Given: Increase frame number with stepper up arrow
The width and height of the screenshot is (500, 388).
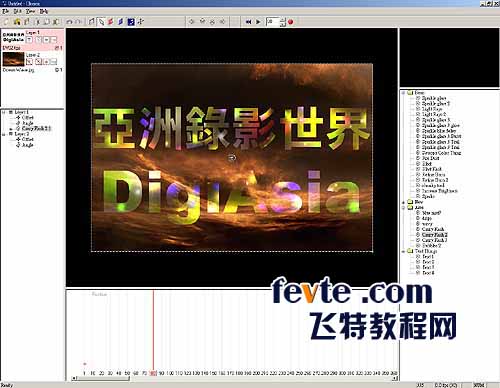Looking at the screenshot, I should pos(283,20).
